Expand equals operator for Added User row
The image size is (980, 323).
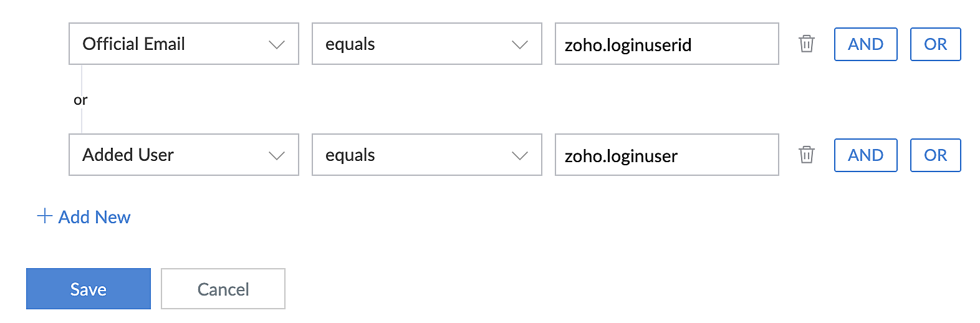pos(427,155)
